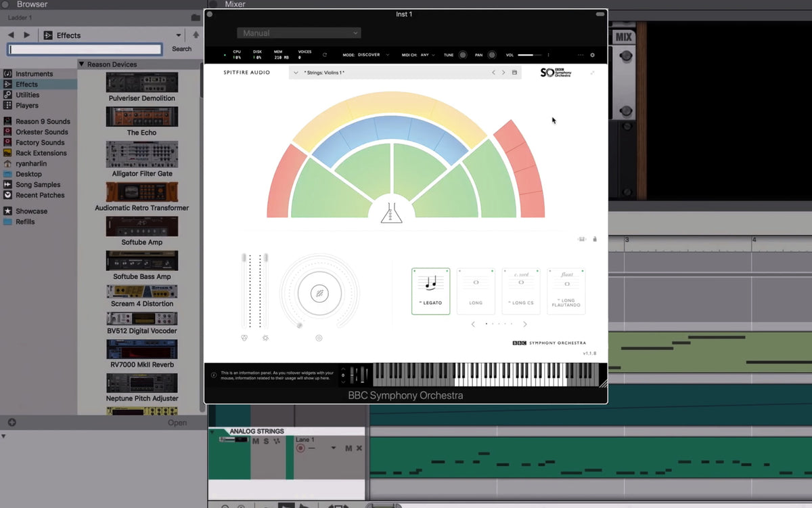Save the Strings: Violins 1 preset
812x508 pixels.
point(514,72)
